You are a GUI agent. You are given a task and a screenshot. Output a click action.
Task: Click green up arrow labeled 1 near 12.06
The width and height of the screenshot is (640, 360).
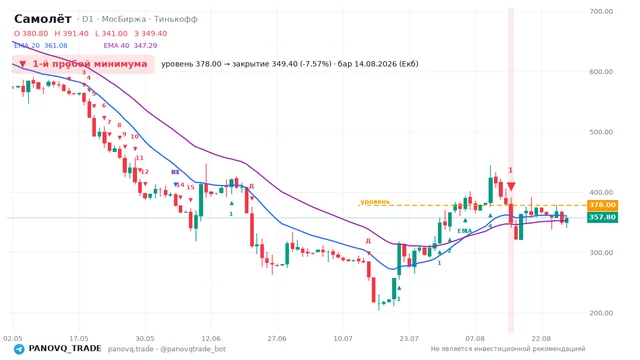231,203
